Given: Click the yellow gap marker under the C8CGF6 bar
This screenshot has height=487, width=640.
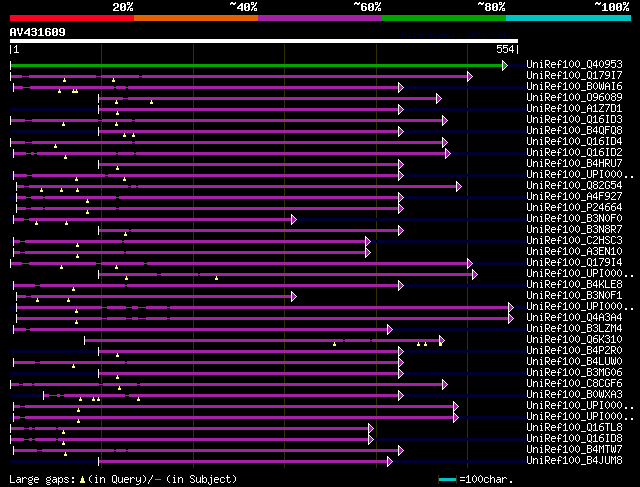Looking at the screenshot, I should 119,388.
